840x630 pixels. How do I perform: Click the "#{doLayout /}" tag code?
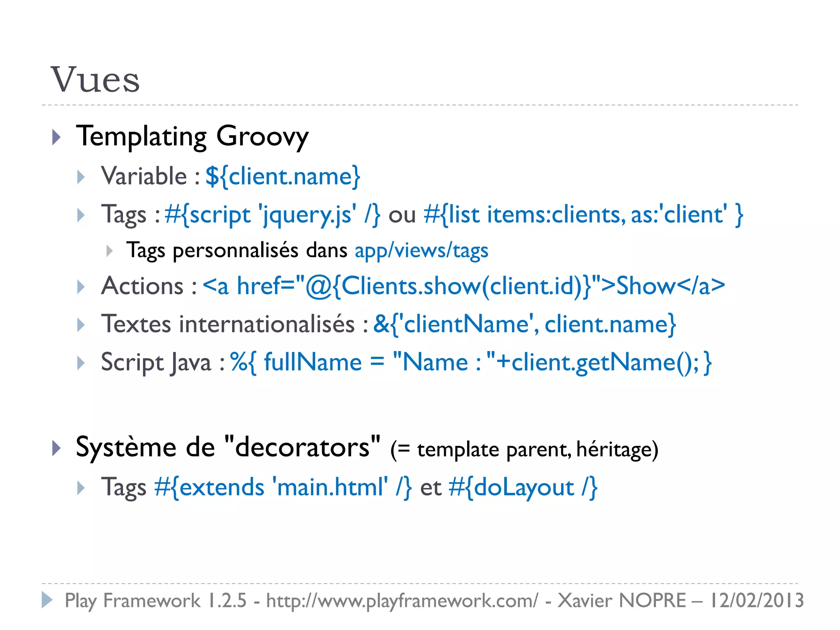tap(523, 488)
